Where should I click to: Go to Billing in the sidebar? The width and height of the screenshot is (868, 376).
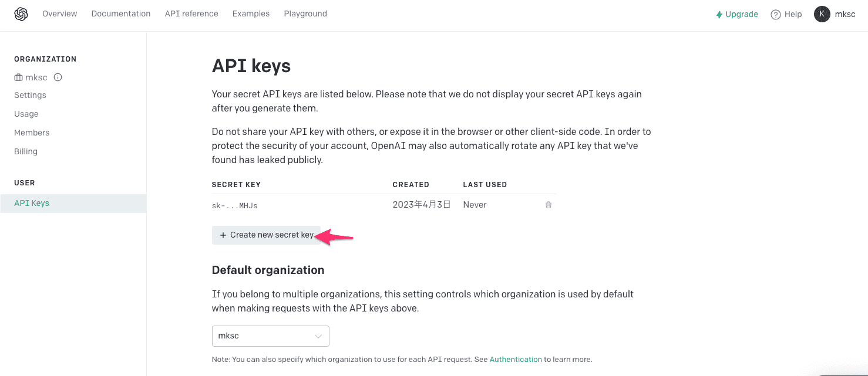pyautogui.click(x=26, y=151)
